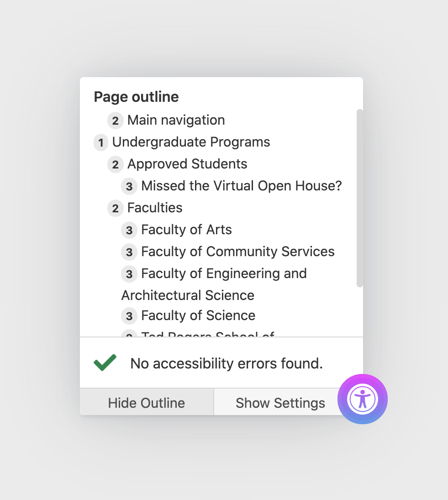Go to Approved Students heading
The height and width of the screenshot is (500, 448).
point(187,164)
